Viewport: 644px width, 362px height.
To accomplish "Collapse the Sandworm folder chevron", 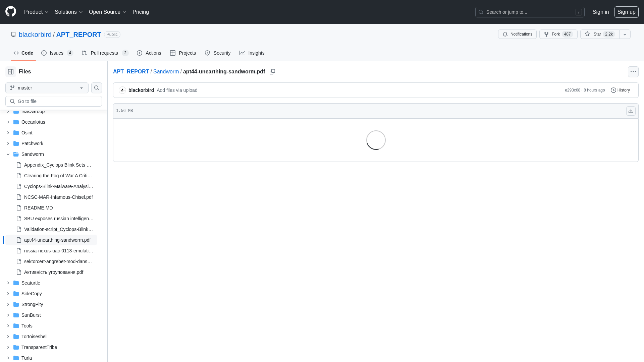I will (8, 154).
